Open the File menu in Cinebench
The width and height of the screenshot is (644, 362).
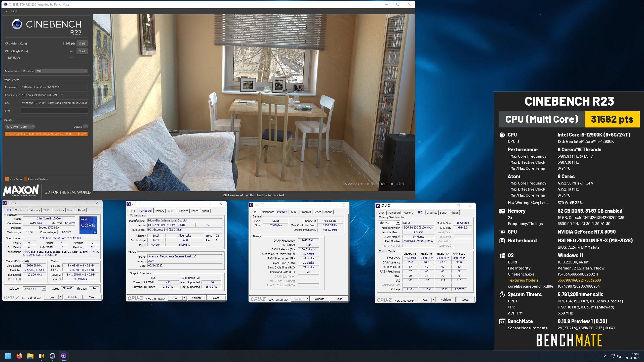(6, 11)
